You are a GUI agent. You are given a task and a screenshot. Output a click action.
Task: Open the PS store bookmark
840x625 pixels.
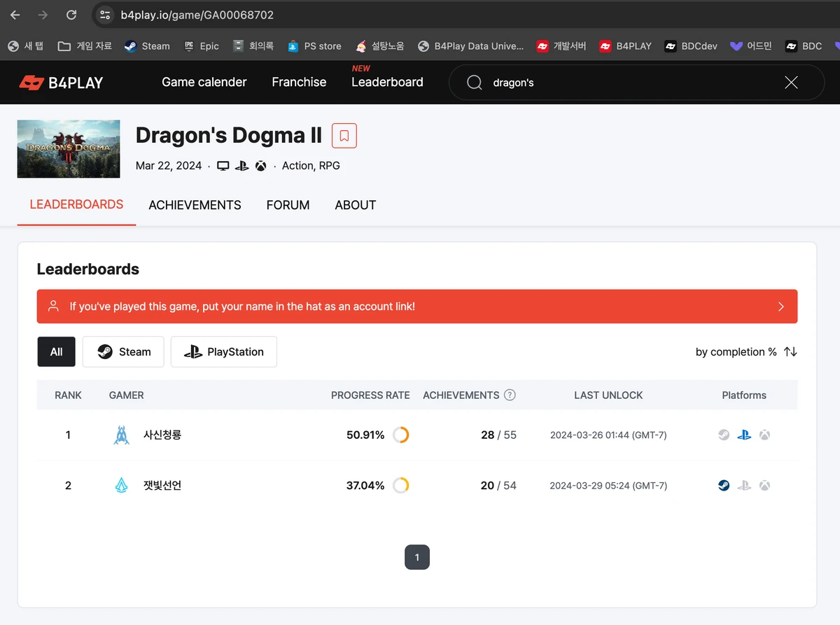[314, 46]
